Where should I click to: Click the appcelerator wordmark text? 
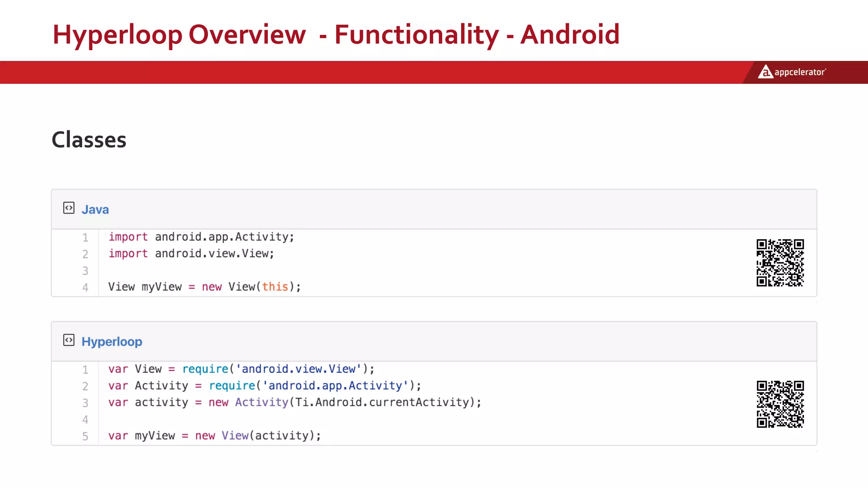tap(799, 72)
